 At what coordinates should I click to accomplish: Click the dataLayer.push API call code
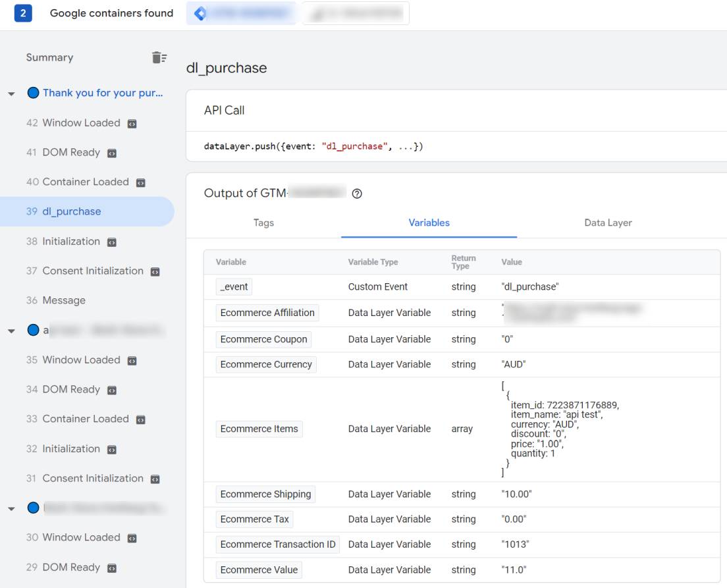(x=313, y=147)
